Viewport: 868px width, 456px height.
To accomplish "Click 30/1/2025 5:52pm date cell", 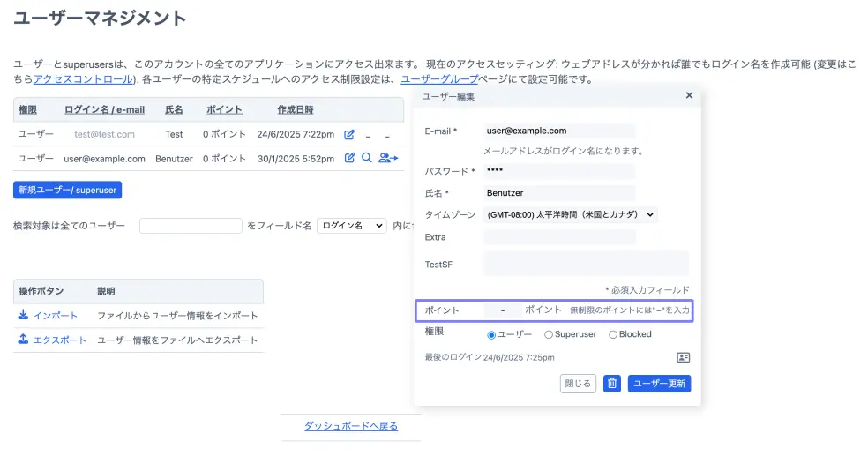I will coord(296,159).
